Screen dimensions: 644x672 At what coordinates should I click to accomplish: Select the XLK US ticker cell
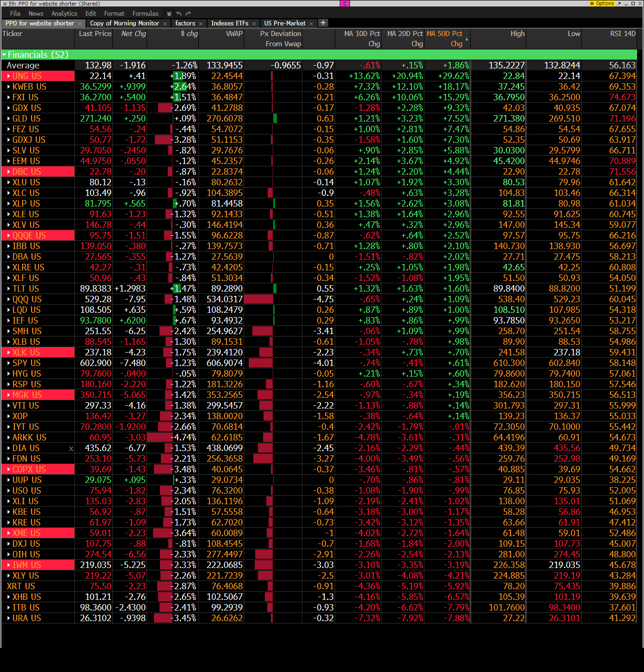tap(38, 353)
